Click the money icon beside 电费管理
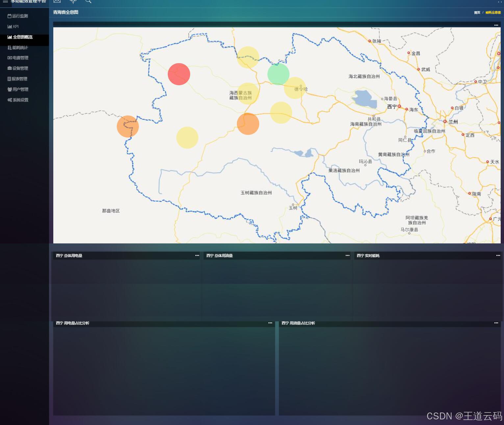The image size is (504, 425). (10, 58)
